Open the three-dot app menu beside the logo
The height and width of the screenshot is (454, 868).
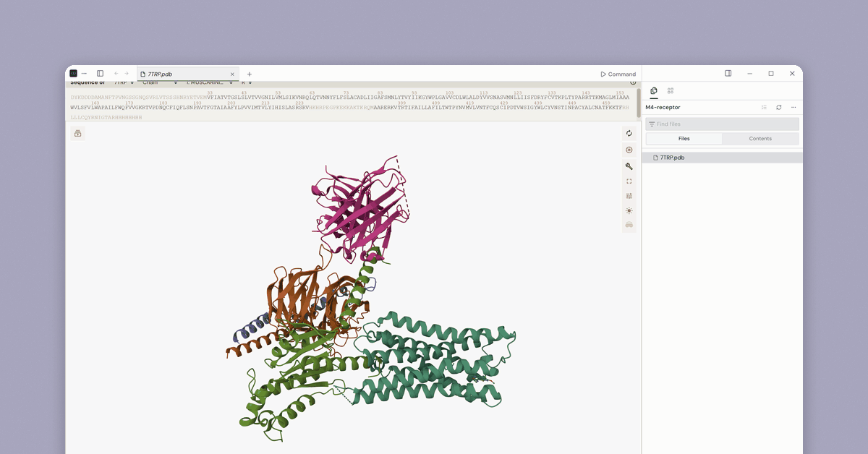coord(84,74)
